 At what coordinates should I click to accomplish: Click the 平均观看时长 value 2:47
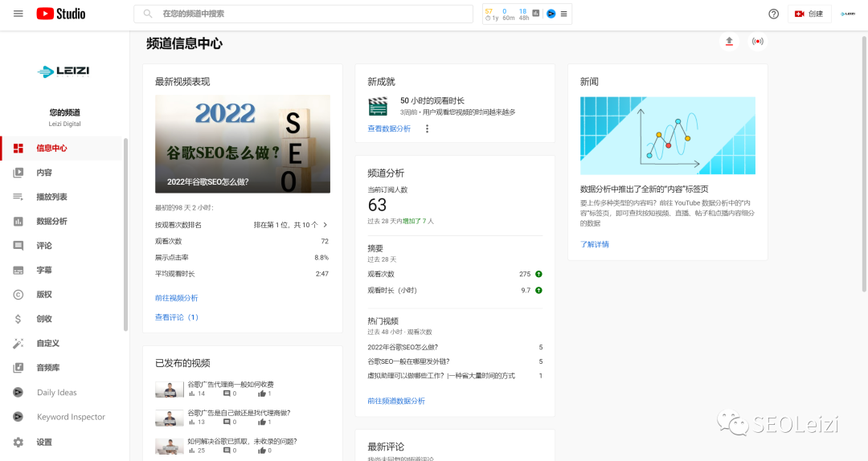click(x=322, y=274)
